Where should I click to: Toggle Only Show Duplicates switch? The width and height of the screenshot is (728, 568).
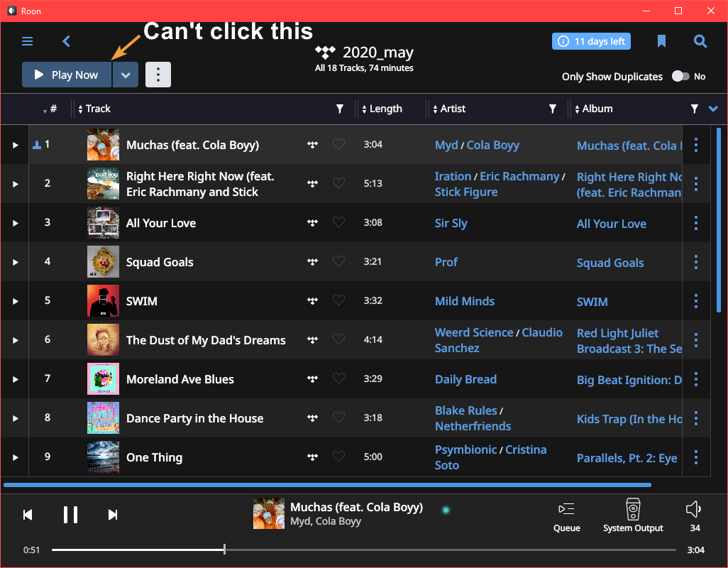(x=680, y=76)
